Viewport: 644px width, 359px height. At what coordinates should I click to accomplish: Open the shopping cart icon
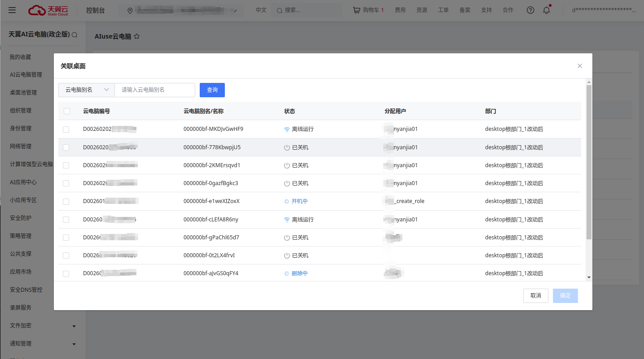tap(357, 10)
